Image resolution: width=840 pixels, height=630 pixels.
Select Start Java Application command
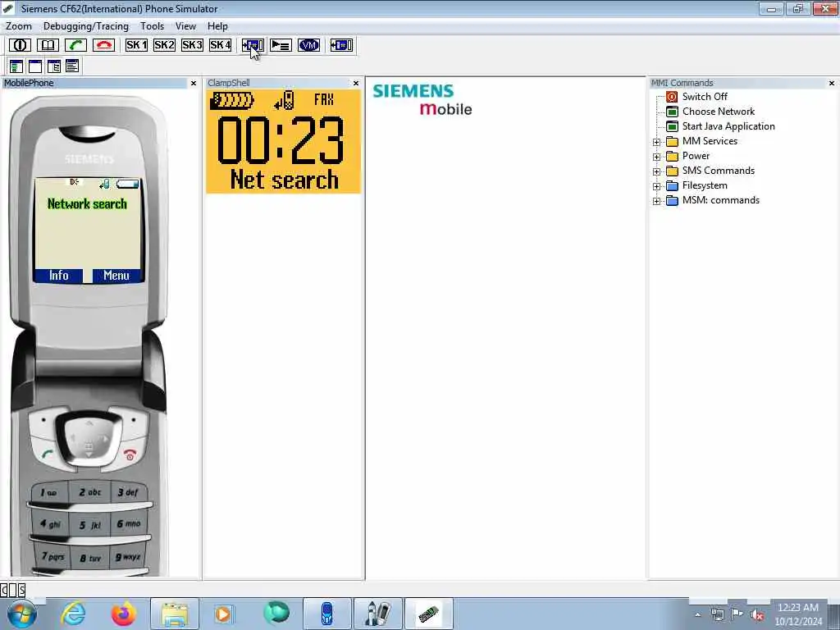click(728, 126)
